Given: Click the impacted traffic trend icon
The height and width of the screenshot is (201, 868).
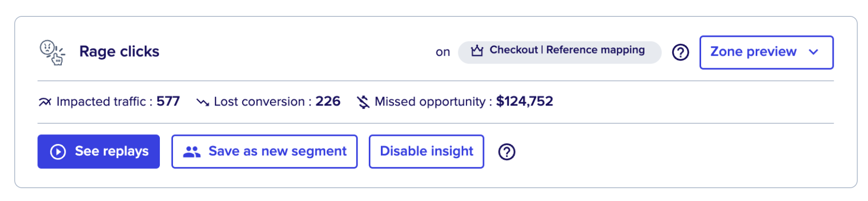Looking at the screenshot, I should tap(45, 102).
